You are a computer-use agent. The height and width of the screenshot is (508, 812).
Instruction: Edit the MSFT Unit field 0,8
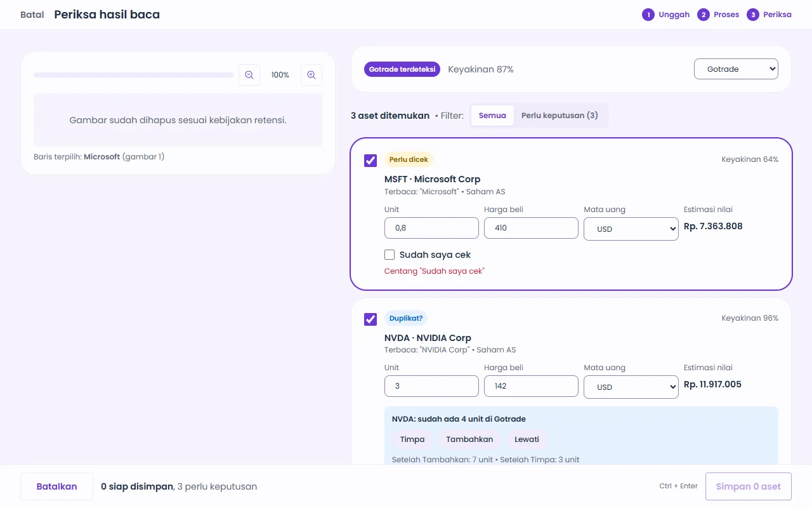tap(431, 228)
